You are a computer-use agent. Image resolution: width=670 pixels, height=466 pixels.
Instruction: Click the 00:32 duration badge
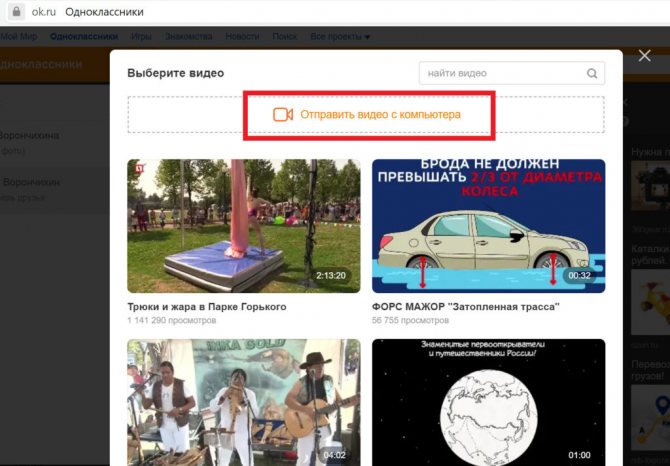[579, 275]
